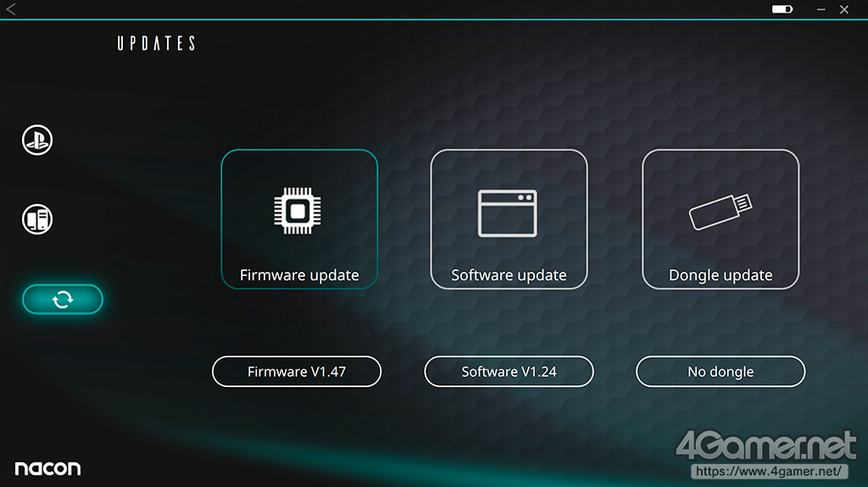Image resolution: width=868 pixels, height=487 pixels.
Task: Go back with the top-left arrow
Action: point(11,8)
